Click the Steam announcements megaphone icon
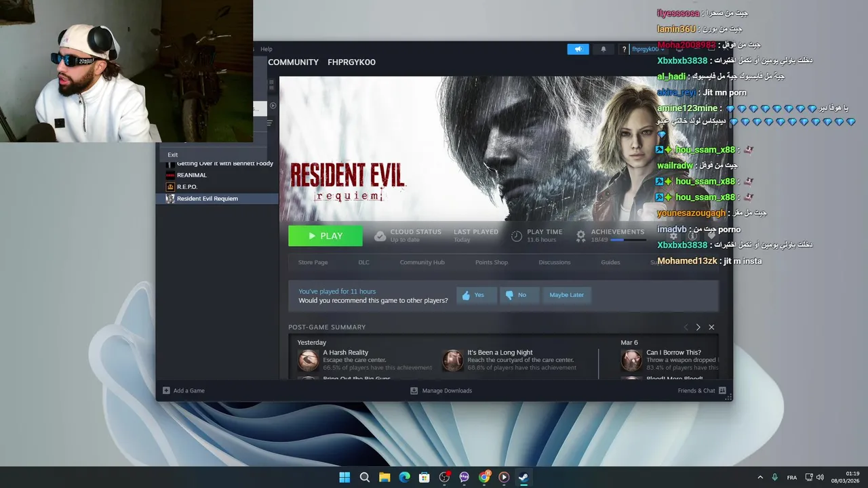 point(578,49)
